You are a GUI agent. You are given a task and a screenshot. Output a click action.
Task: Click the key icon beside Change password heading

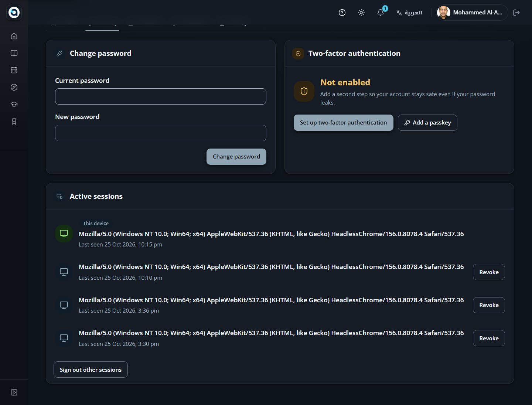(59, 54)
